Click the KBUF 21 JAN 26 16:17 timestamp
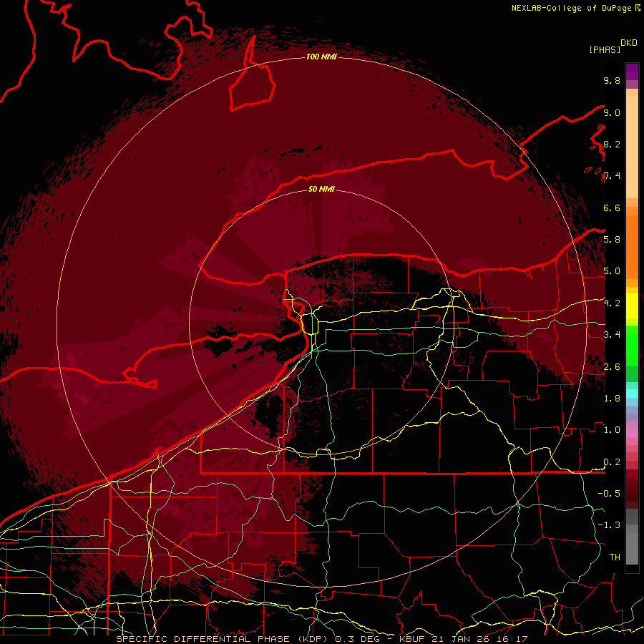 pyautogui.click(x=463, y=639)
